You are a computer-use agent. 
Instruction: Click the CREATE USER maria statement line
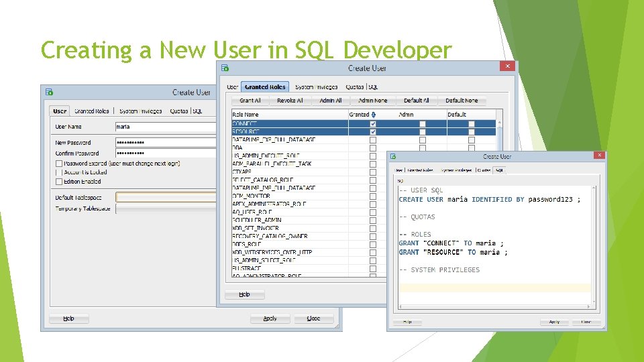[490, 200]
